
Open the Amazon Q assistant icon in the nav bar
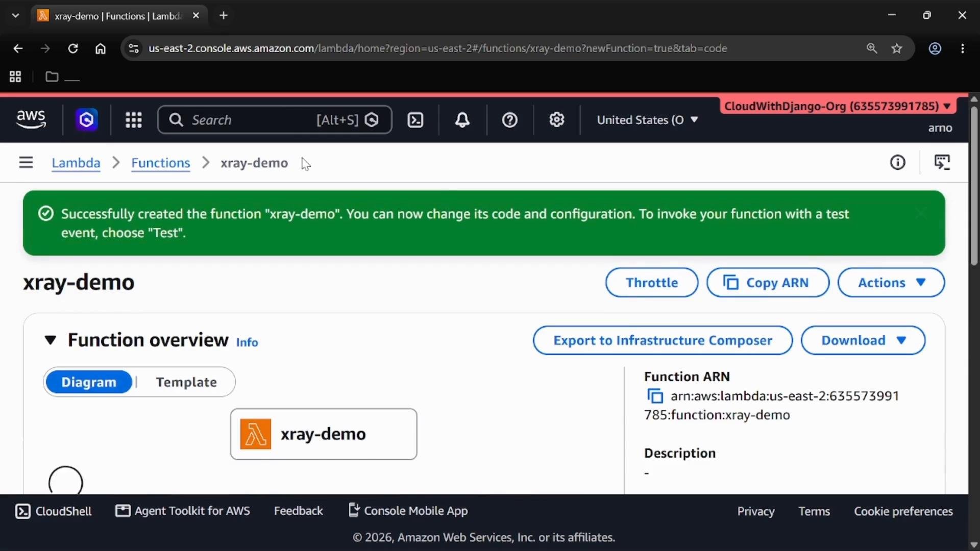click(87, 120)
